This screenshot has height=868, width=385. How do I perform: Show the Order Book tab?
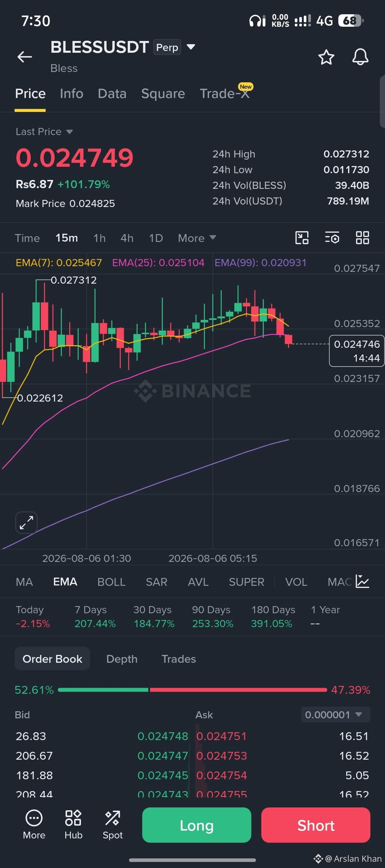52,659
